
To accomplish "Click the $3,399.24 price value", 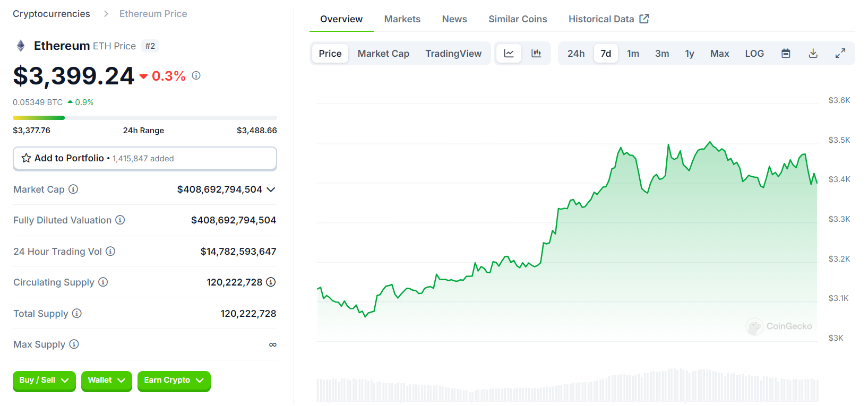I will tap(74, 75).
